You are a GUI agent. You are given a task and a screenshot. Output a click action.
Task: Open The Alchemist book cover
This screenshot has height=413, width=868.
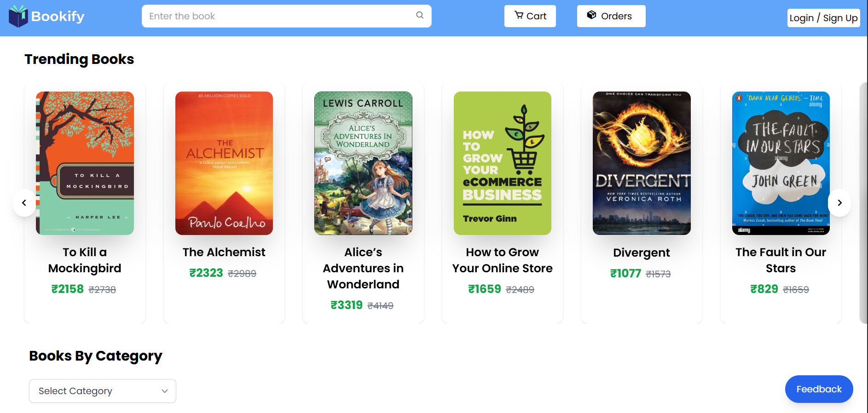click(224, 163)
